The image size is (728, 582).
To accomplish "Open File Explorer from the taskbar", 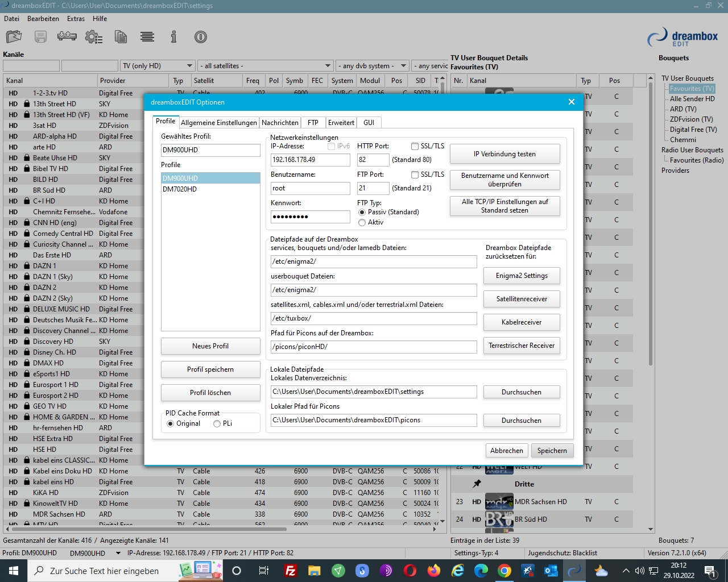I will coord(315,571).
